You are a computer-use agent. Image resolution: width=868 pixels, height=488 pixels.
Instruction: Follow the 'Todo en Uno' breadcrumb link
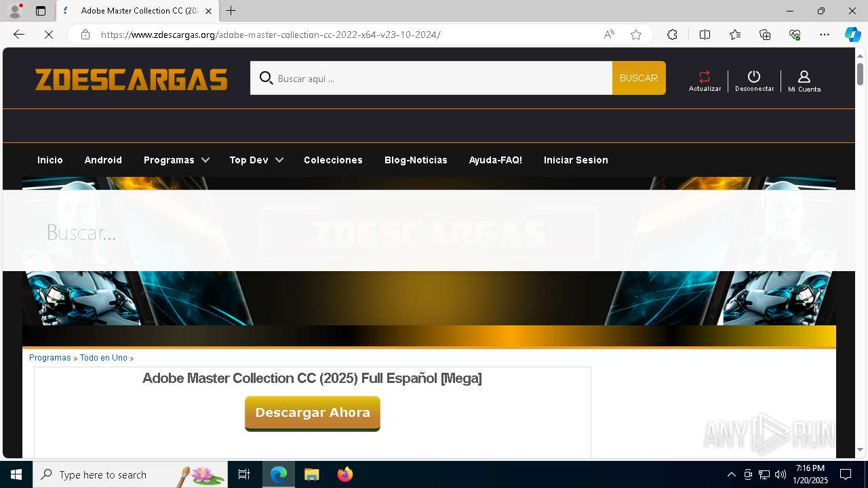104,358
